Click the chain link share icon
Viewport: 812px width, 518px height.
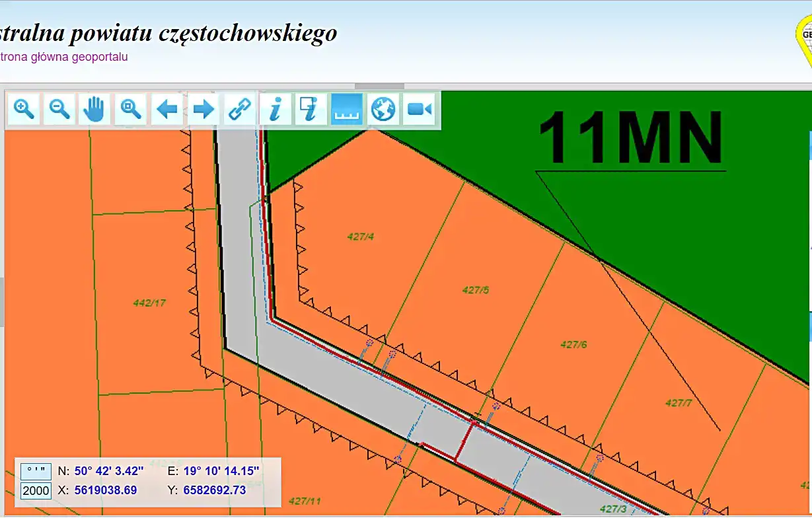click(239, 109)
